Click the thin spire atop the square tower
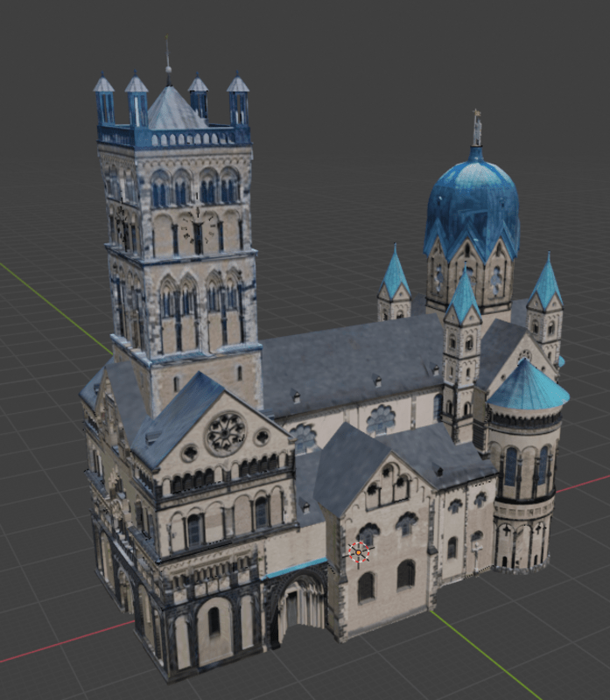The image size is (610, 700). click(168, 63)
